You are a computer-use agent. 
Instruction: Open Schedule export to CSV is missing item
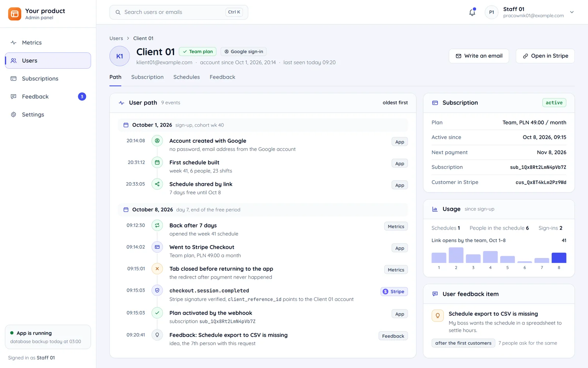493,314
